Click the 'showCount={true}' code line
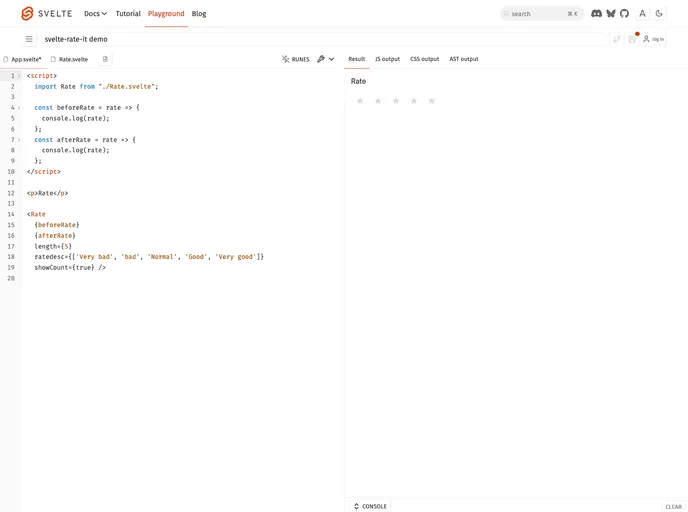The width and height of the screenshot is (688, 512). 70,267
